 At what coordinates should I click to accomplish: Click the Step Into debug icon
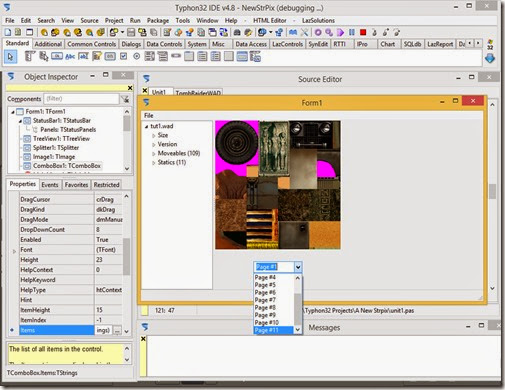[374, 32]
